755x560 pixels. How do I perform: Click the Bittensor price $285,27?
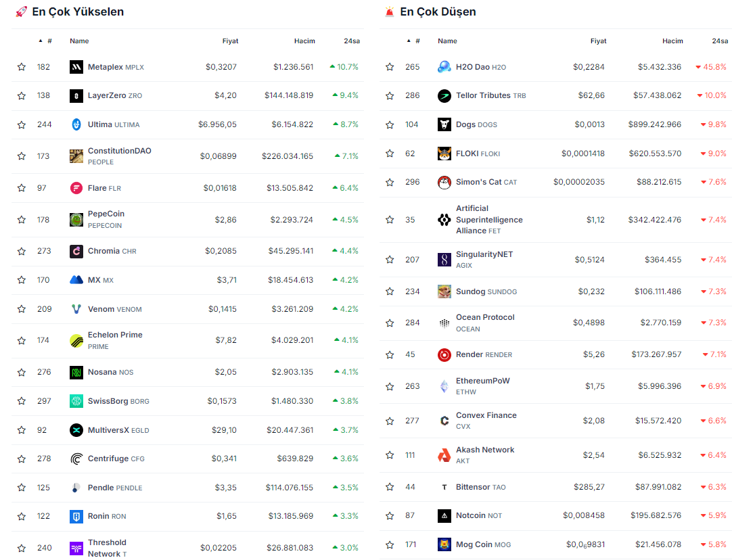pyautogui.click(x=589, y=487)
